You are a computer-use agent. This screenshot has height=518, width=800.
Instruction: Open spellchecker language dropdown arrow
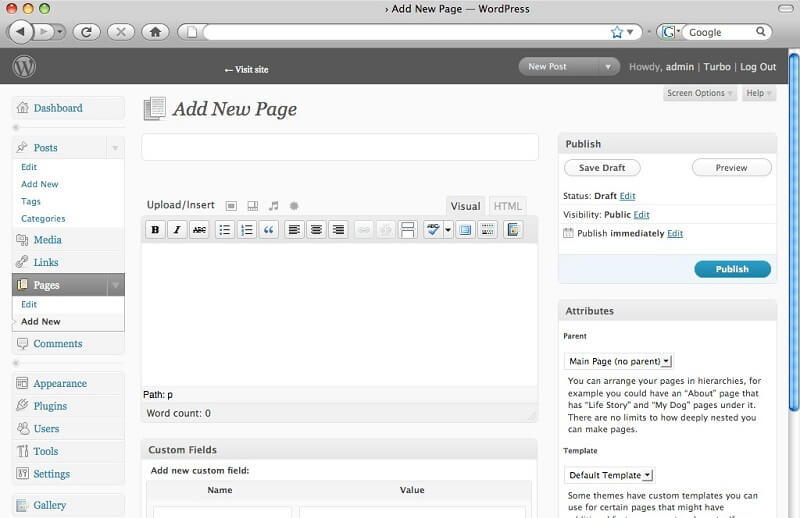click(x=448, y=230)
